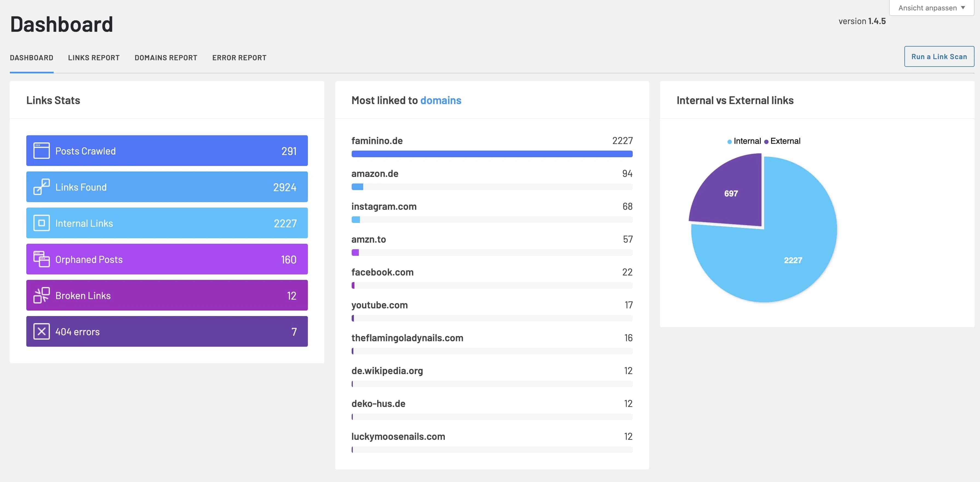Click the Run a Link Scan button
This screenshot has width=980, height=482.
939,56
